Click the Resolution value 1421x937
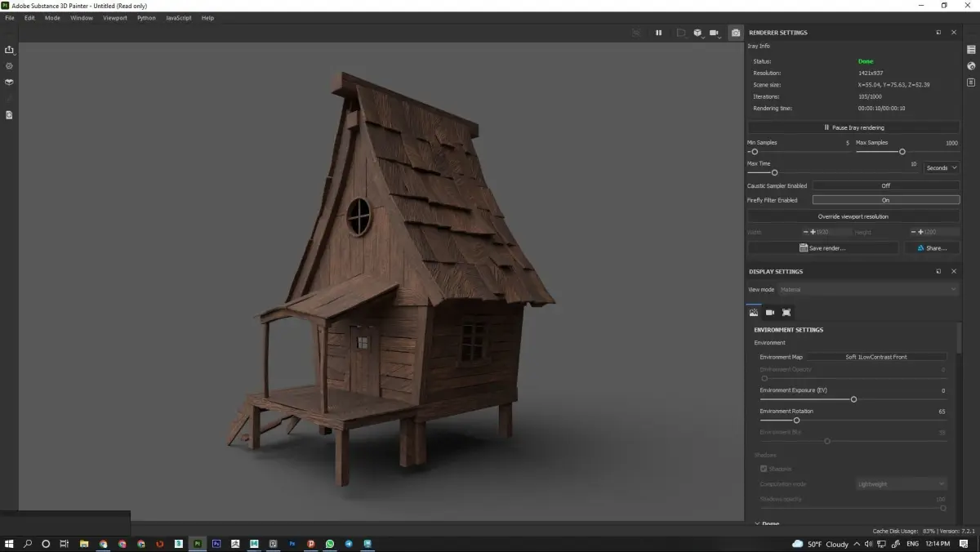Screen dimensions: 980x552 click(871, 73)
